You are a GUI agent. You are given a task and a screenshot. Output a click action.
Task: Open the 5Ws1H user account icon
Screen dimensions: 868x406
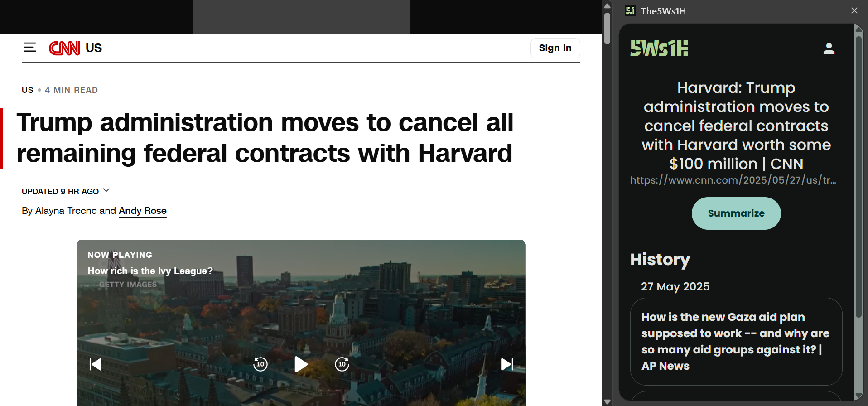click(829, 48)
